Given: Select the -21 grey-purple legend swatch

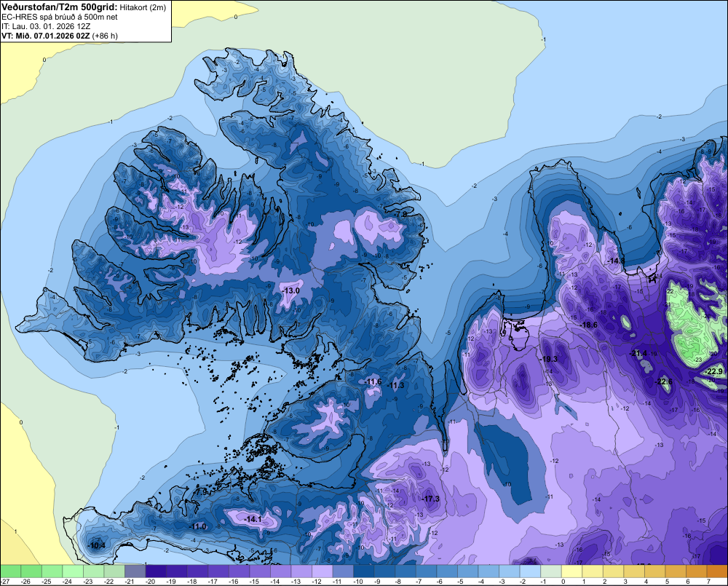Looking at the screenshot, I should pyautogui.click(x=135, y=571).
